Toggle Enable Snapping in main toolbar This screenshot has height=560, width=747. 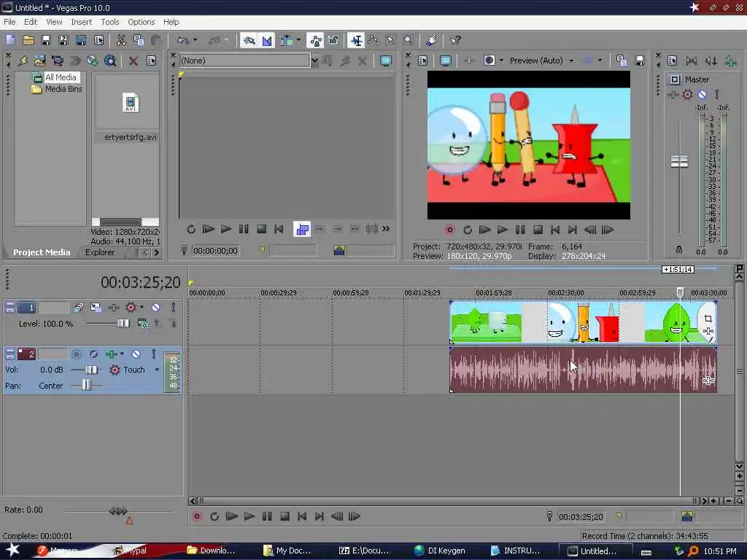pos(249,41)
